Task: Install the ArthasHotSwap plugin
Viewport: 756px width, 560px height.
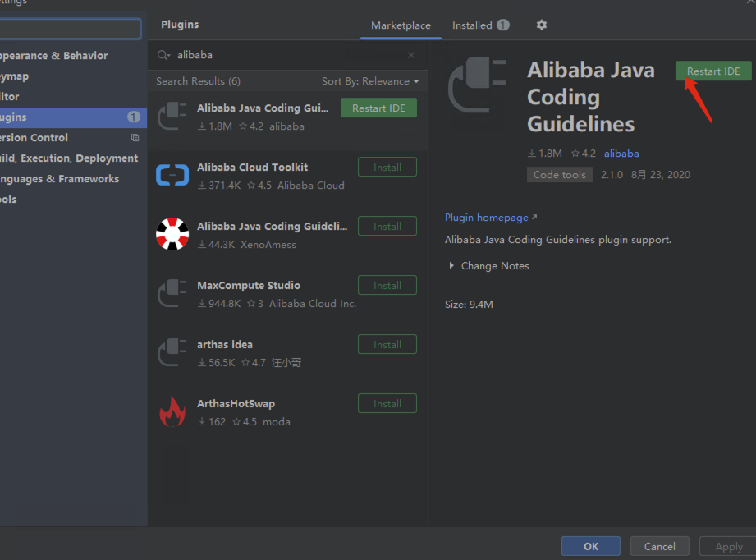Action: 387,404
